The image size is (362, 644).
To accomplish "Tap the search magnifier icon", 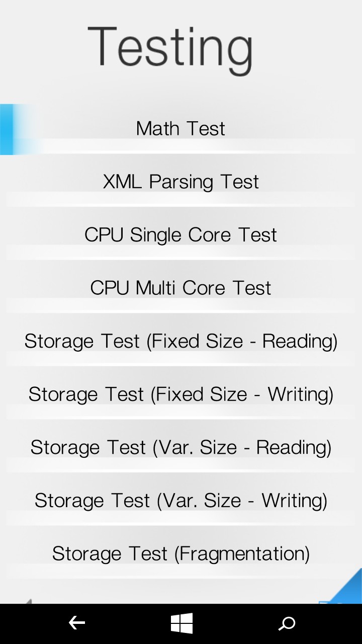I will 287,624.
